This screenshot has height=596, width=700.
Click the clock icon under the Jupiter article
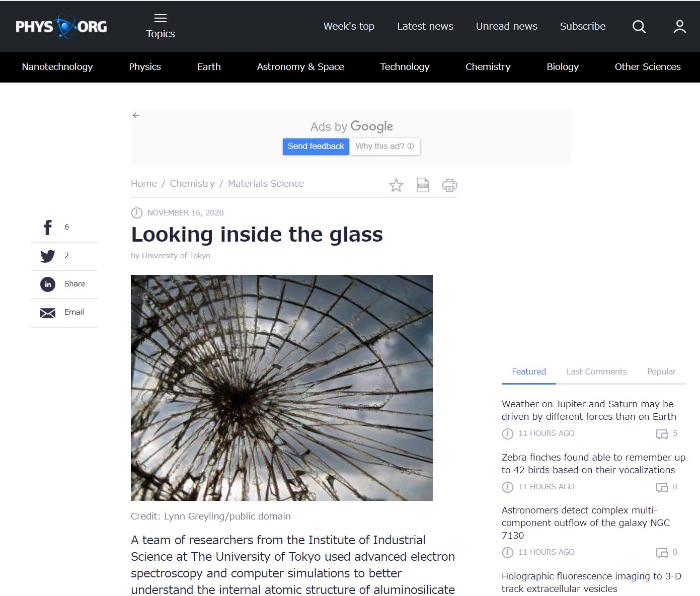(x=508, y=434)
